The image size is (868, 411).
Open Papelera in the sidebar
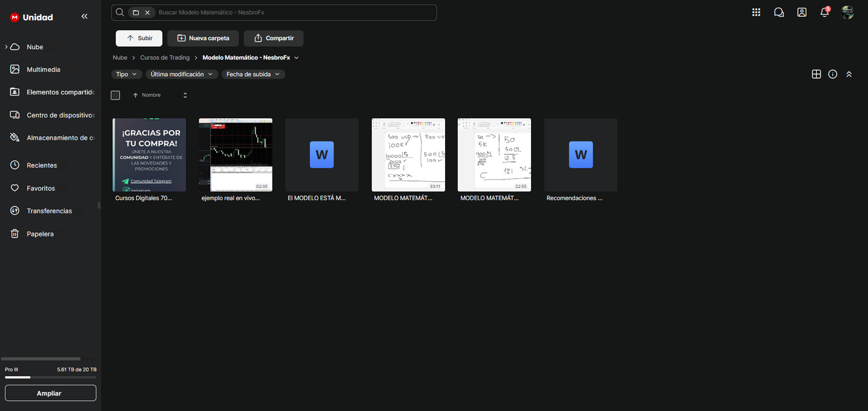(x=40, y=234)
